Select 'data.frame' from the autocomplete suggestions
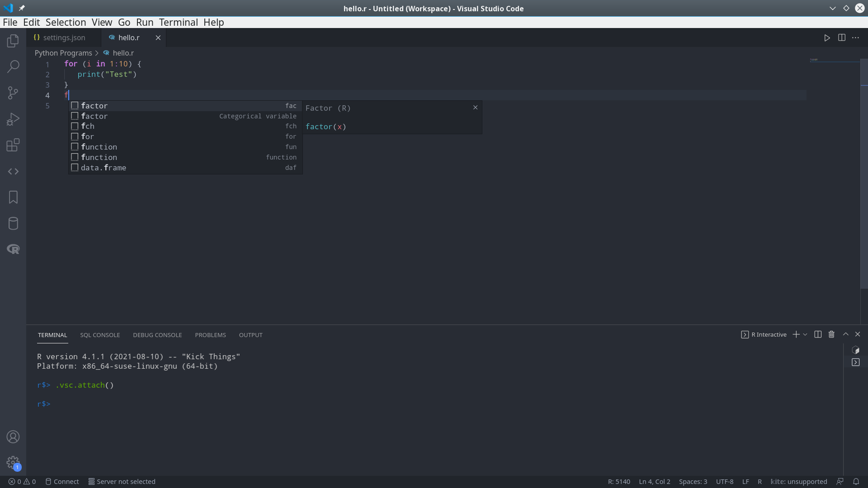The image size is (868, 488). pyautogui.click(x=104, y=168)
